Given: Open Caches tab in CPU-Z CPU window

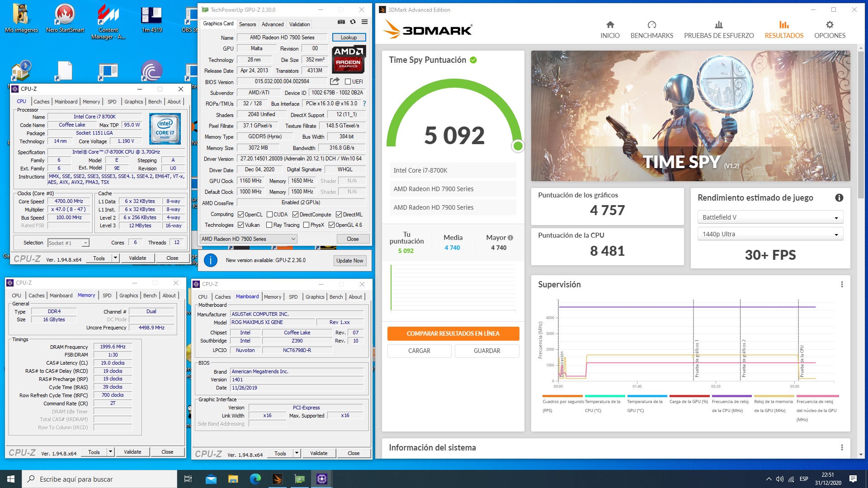Looking at the screenshot, I should click(x=41, y=102).
